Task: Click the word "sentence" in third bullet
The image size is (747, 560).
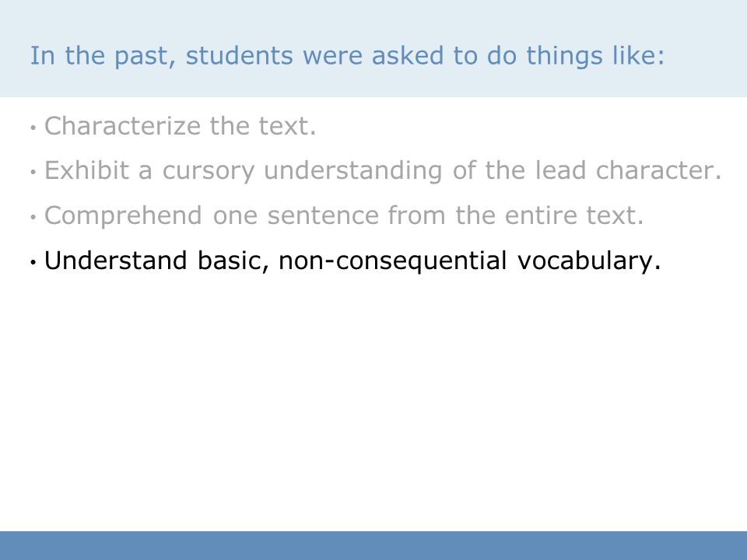Action: tap(323, 215)
